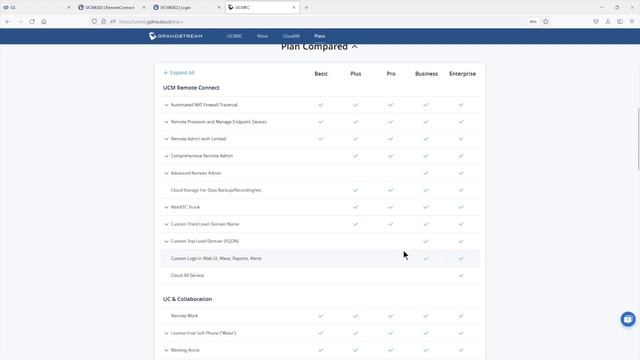Click the Grandstream logo

point(176,36)
